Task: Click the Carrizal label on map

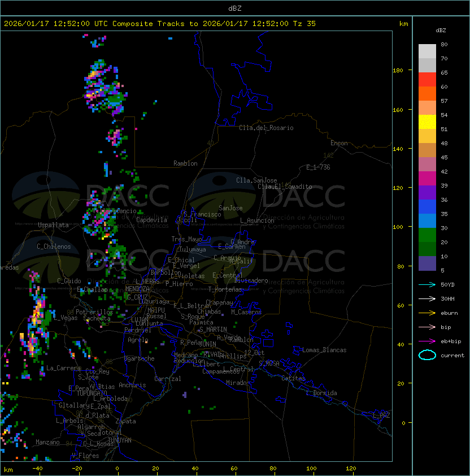Action: click(167, 379)
